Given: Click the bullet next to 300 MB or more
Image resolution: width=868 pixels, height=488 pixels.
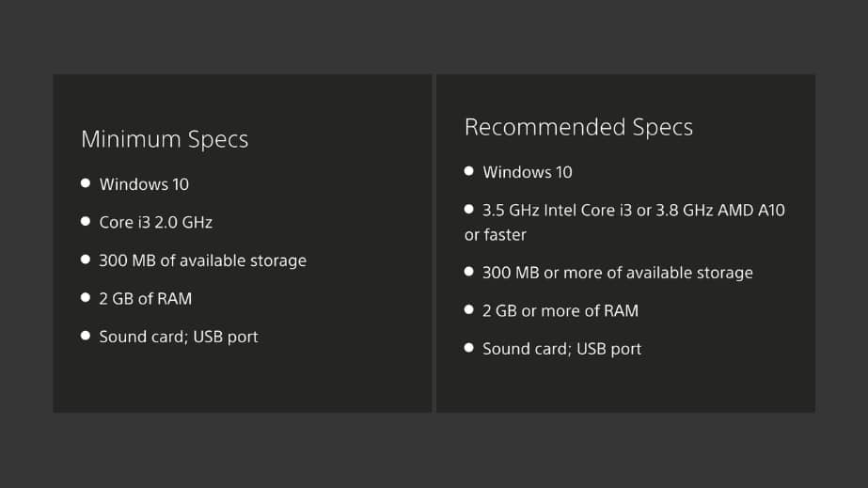Looking at the screenshot, I should coord(469,272).
